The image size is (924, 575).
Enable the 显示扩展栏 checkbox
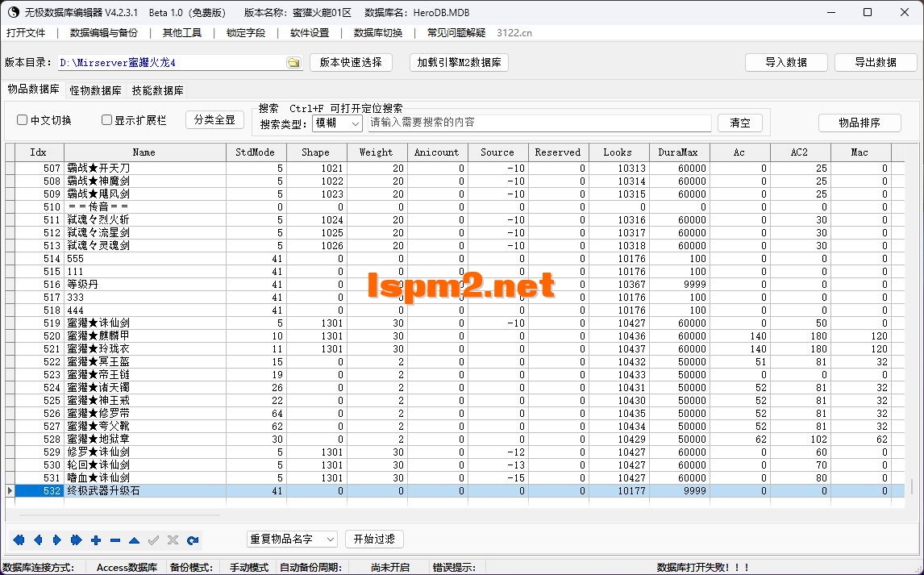click(106, 120)
